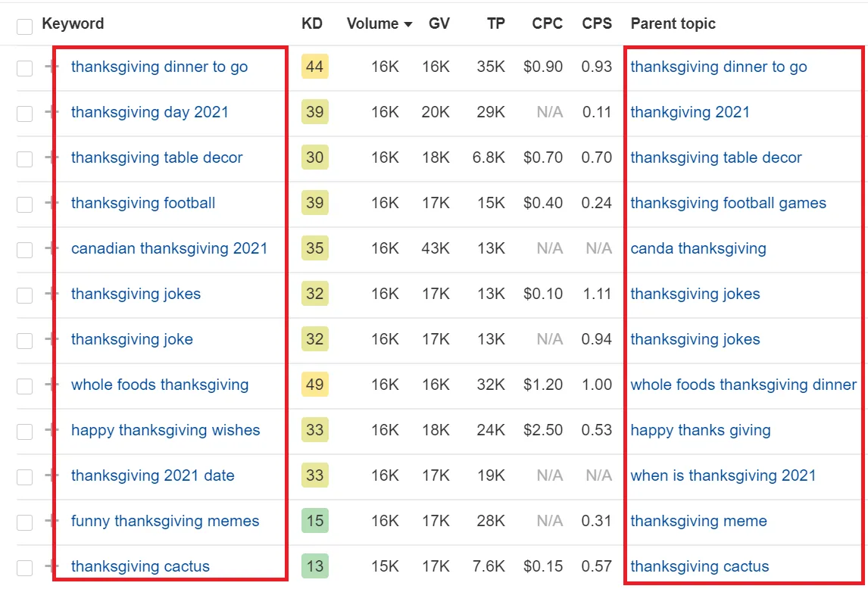868x589 pixels.
Task: Open parent topic whole foods thanksgiving dinner
Action: pyautogui.click(x=743, y=385)
